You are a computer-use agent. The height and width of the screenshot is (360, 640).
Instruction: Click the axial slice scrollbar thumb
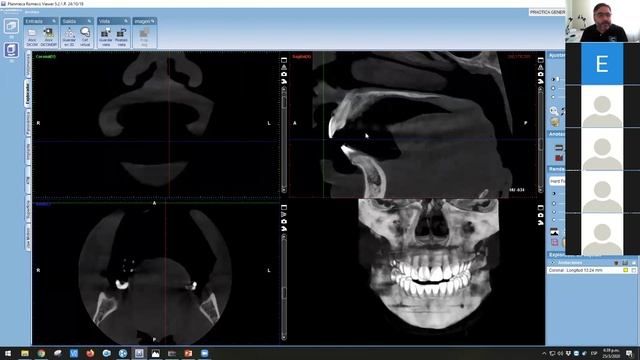click(284, 293)
